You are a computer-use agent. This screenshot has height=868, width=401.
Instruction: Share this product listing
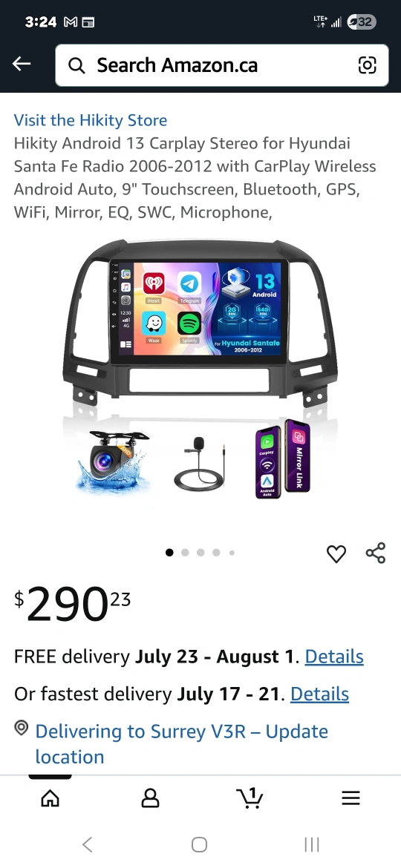(376, 553)
